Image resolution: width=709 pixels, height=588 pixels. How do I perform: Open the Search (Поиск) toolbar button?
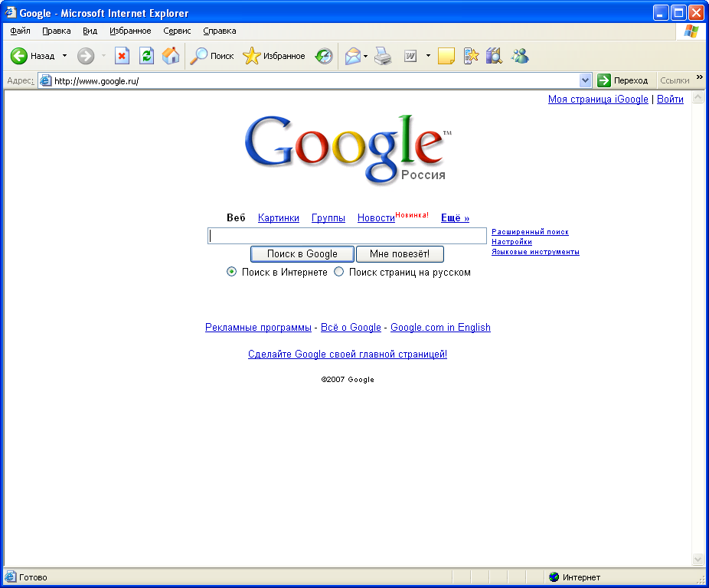point(211,56)
